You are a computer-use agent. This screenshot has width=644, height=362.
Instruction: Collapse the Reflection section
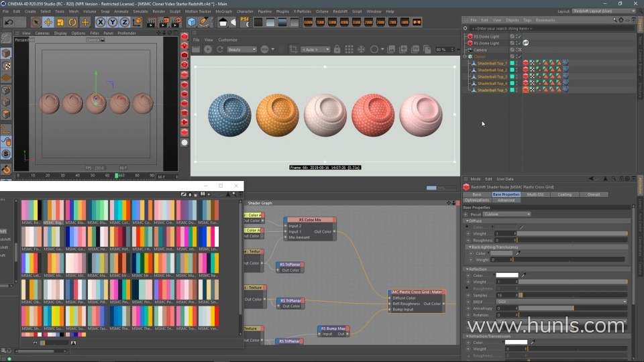[x=468, y=269]
